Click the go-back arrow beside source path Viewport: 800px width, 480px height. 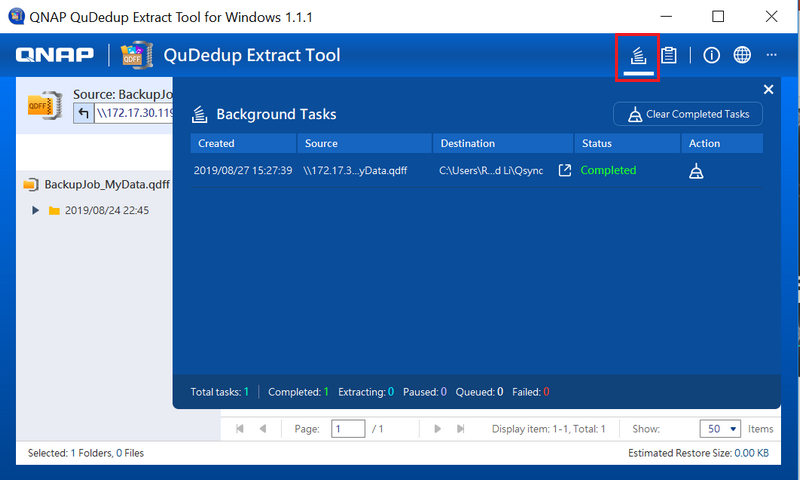84,113
